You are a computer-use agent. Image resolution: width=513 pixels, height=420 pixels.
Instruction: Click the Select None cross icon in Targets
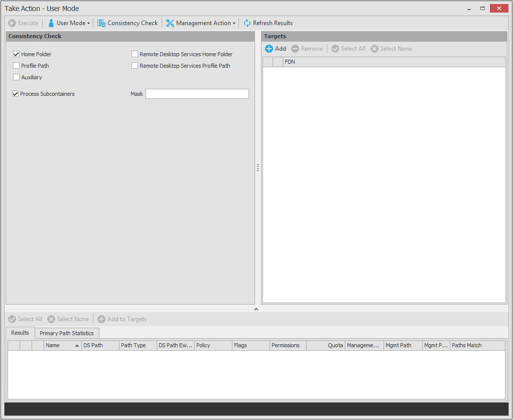pos(374,49)
